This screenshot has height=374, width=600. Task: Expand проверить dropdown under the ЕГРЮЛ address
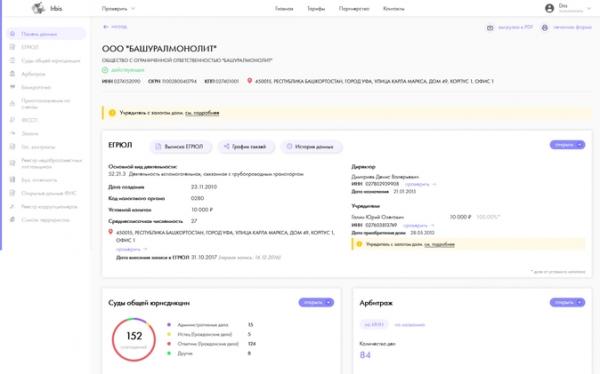coord(145,249)
